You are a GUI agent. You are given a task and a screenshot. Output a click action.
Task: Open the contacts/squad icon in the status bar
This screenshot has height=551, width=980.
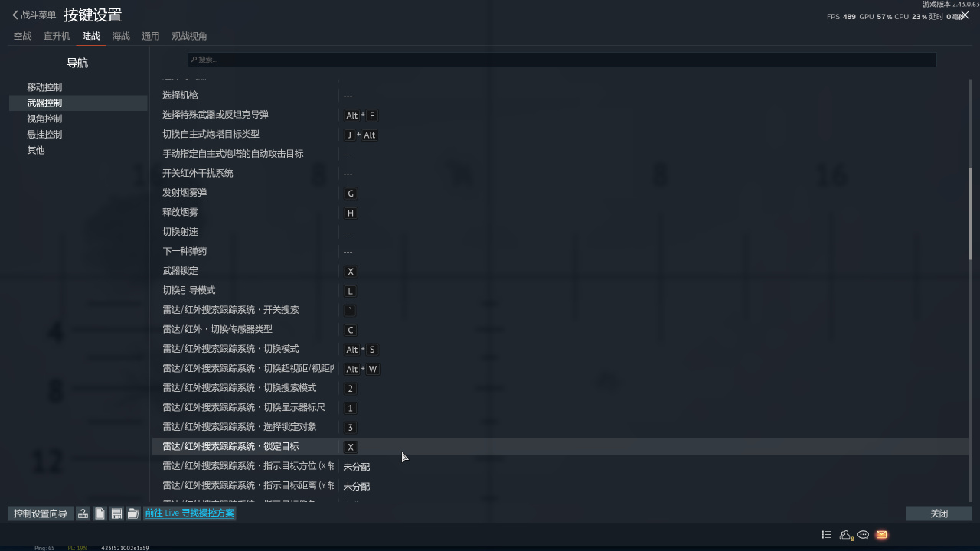point(845,535)
